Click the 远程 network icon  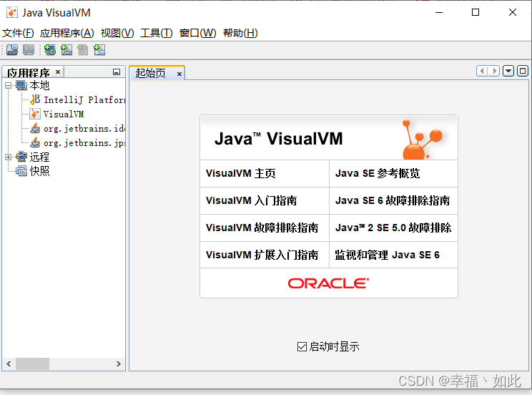pos(21,157)
